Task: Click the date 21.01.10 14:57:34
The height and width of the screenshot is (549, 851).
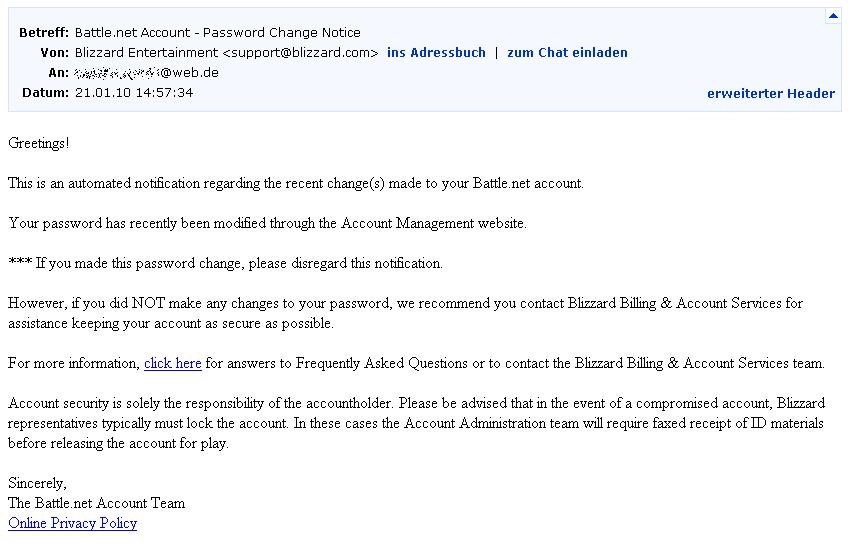Action: point(134,93)
